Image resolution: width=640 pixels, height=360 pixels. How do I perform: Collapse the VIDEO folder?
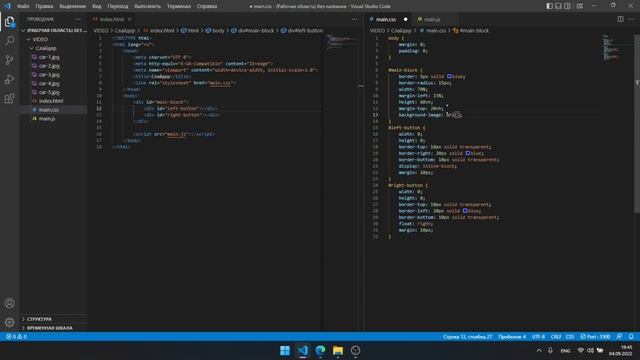tap(53, 39)
